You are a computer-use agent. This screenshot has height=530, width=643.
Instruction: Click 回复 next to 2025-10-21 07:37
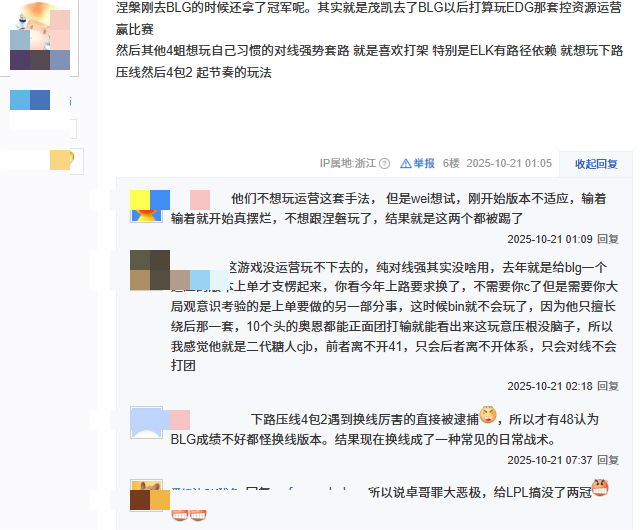pyautogui.click(x=608, y=460)
